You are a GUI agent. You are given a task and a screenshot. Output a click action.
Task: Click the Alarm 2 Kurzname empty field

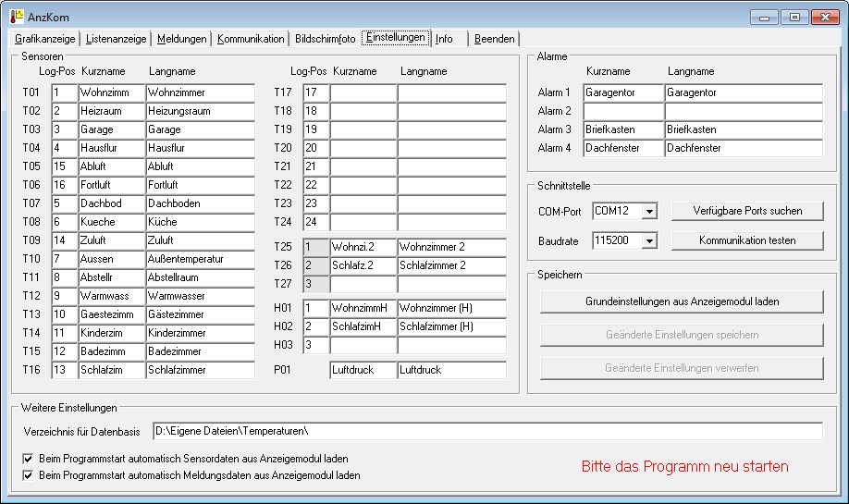(x=622, y=111)
